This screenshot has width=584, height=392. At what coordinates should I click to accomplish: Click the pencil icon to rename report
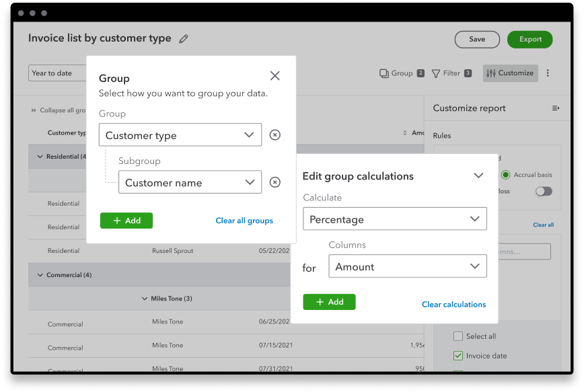[184, 39]
